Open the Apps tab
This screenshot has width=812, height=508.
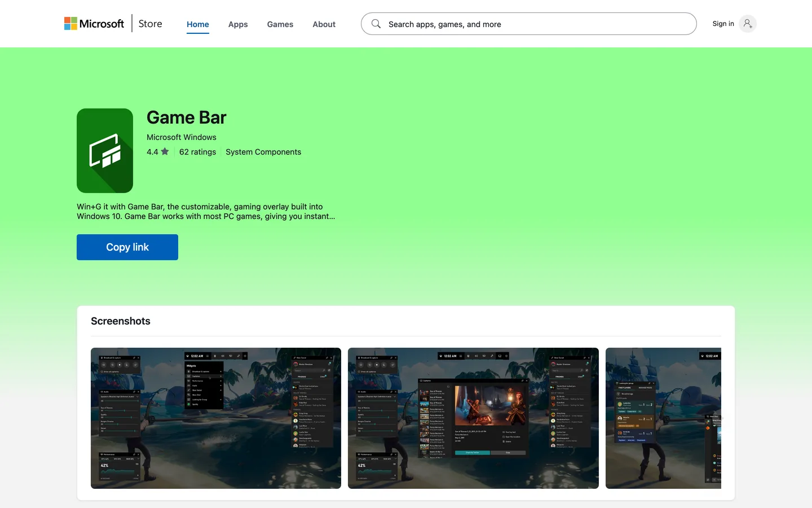coord(238,24)
